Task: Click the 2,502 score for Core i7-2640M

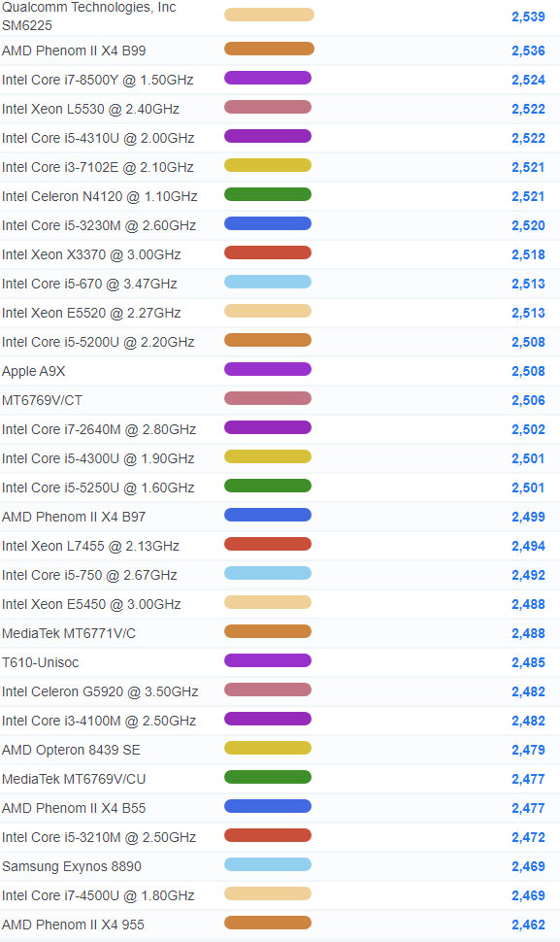Action: (x=528, y=429)
